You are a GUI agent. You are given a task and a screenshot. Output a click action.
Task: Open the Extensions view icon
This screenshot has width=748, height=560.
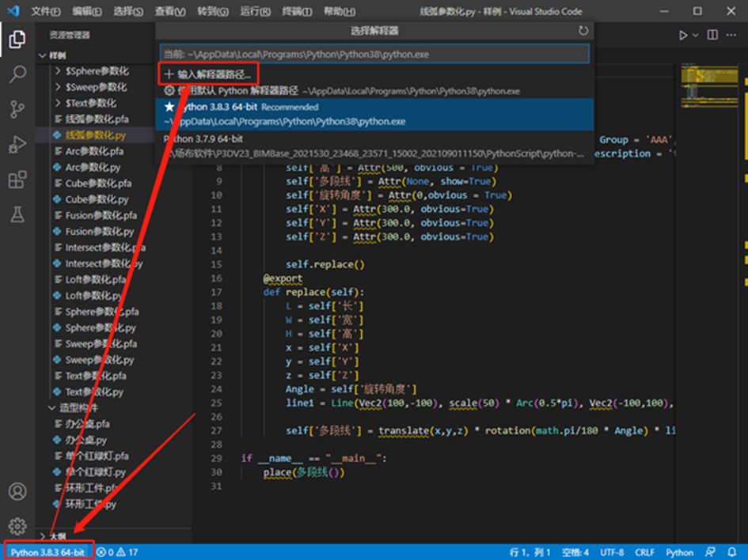17,180
